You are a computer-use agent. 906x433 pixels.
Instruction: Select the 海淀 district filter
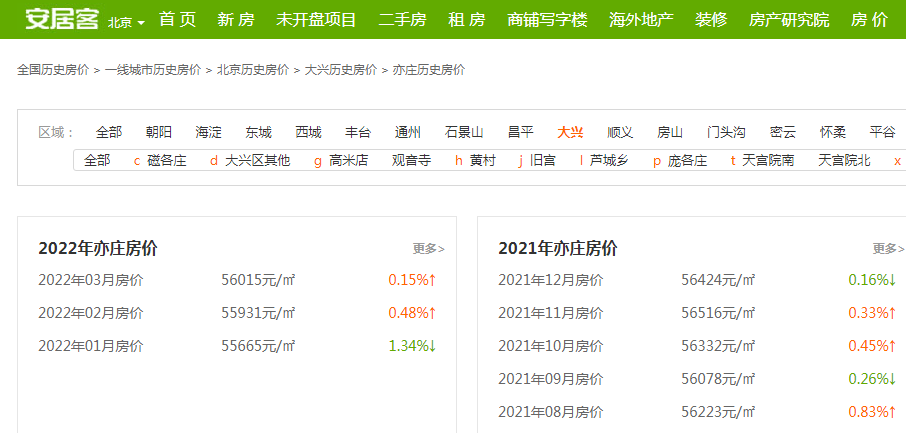pos(209,132)
